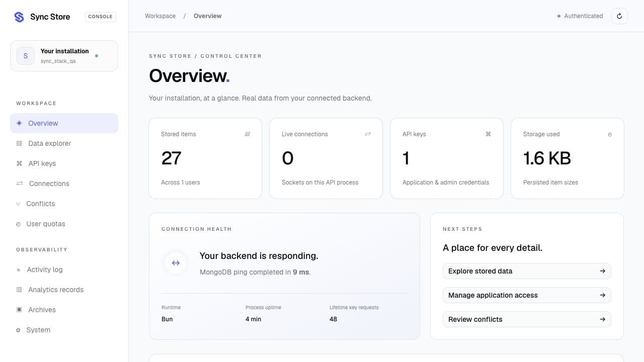This screenshot has width=644, height=362.
Task: Click the User quotas icon in sidebar
Action: coord(18,224)
